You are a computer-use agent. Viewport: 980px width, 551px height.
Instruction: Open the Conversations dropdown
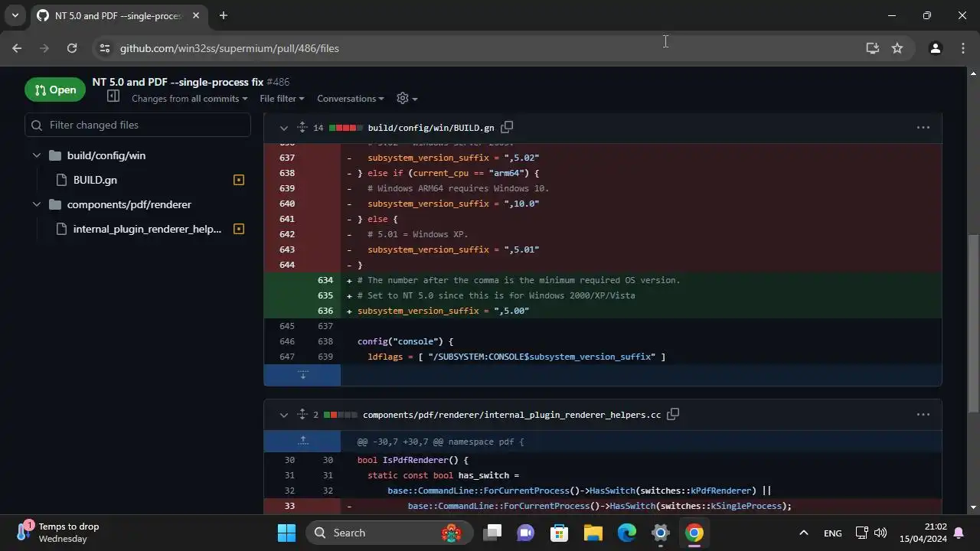351,99
